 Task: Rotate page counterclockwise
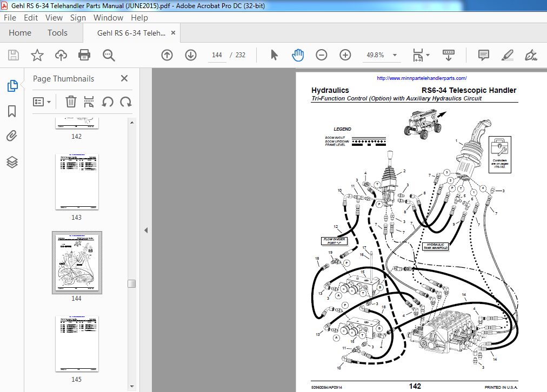point(108,102)
